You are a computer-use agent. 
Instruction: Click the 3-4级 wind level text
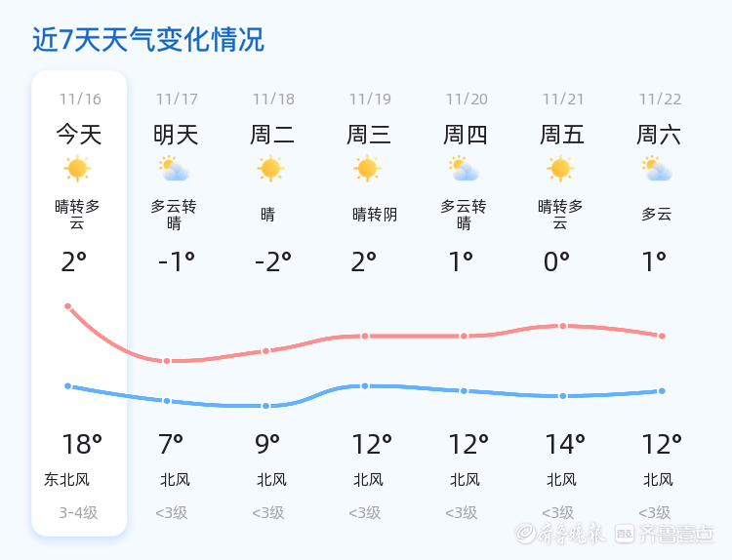[78, 512]
